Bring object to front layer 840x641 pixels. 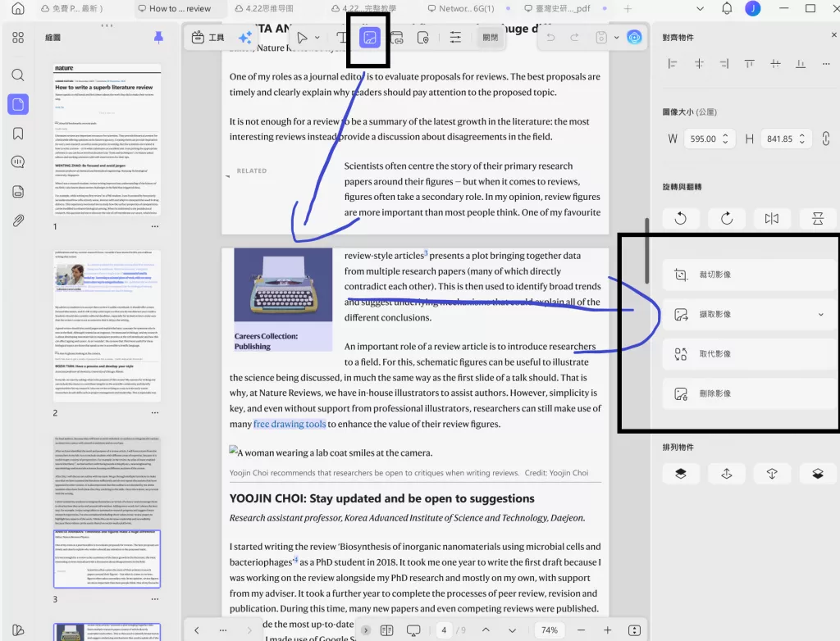[x=680, y=474]
